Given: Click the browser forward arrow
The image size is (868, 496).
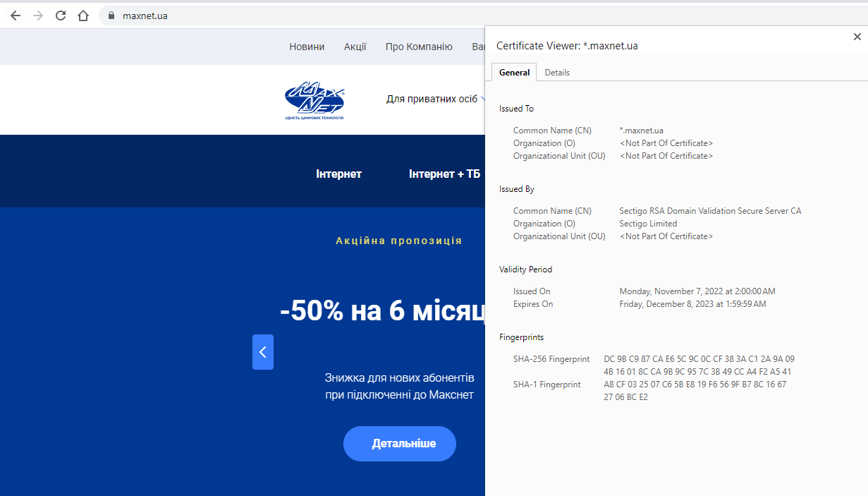Looking at the screenshot, I should tap(38, 16).
